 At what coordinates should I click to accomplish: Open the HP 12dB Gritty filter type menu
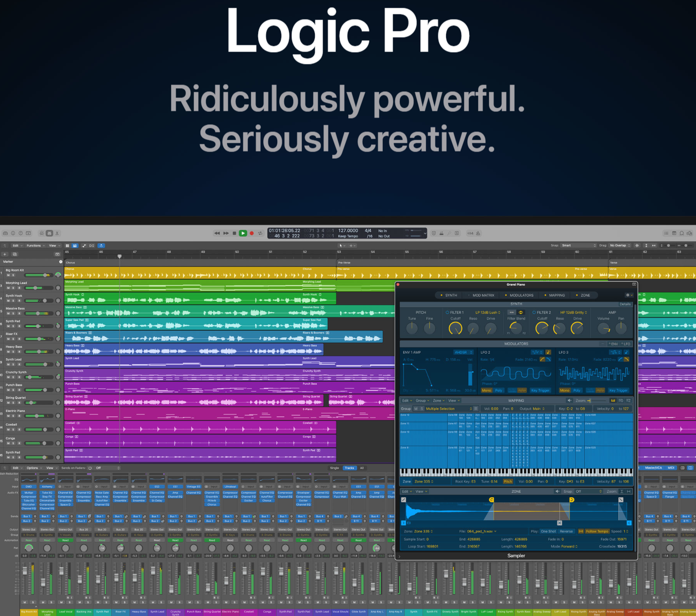(574, 312)
